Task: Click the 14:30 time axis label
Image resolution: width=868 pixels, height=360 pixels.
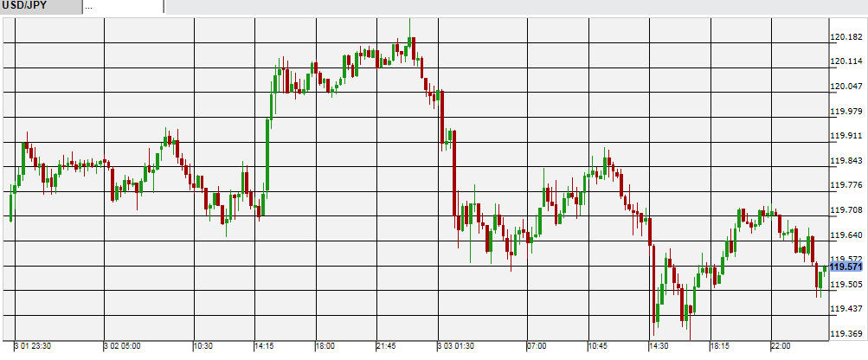Action: click(x=659, y=346)
